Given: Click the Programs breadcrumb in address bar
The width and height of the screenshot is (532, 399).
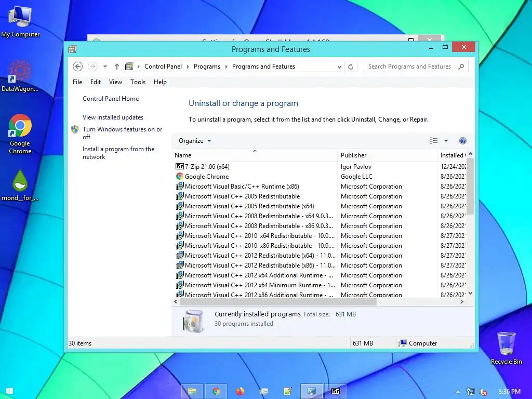Looking at the screenshot, I should [207, 66].
